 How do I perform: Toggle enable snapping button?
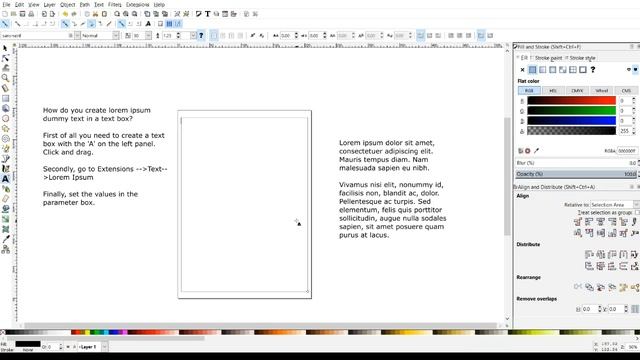tap(5, 24)
